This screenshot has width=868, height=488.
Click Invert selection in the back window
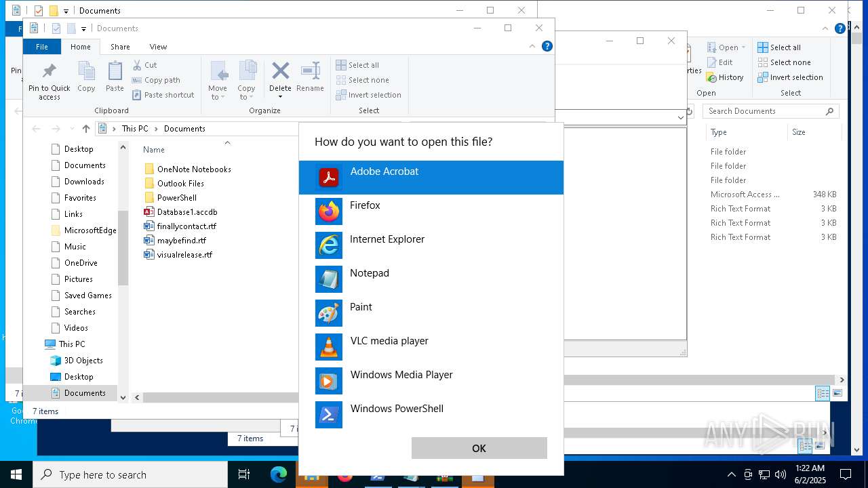tap(791, 77)
